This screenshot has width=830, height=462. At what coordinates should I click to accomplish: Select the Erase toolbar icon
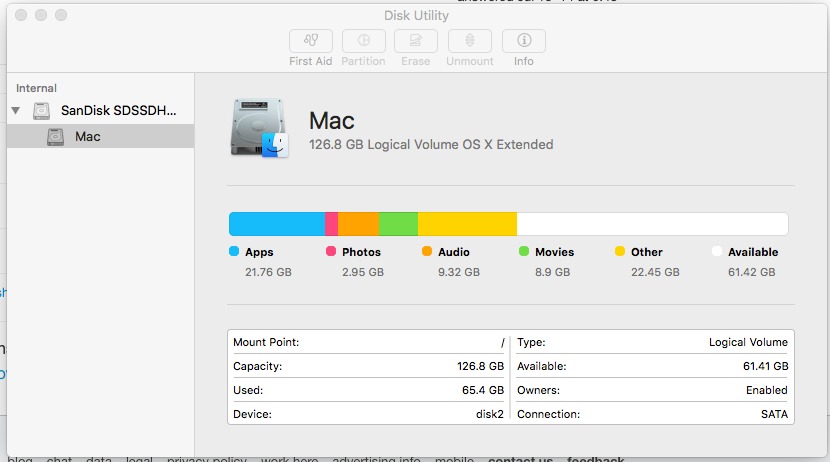click(x=416, y=41)
